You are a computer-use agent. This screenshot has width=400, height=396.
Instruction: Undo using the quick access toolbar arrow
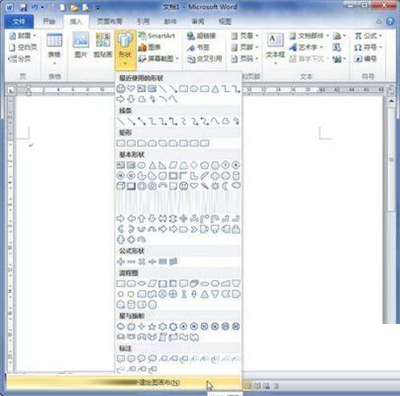coord(35,7)
